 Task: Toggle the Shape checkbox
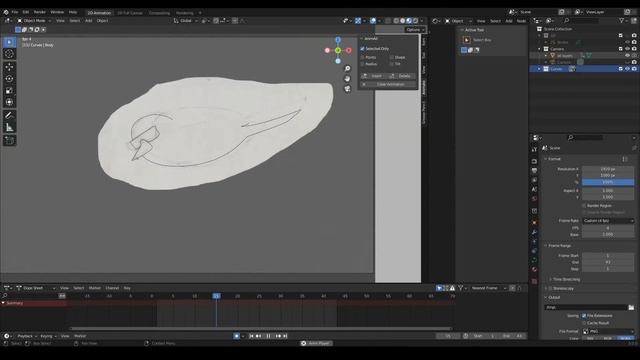(x=392, y=58)
